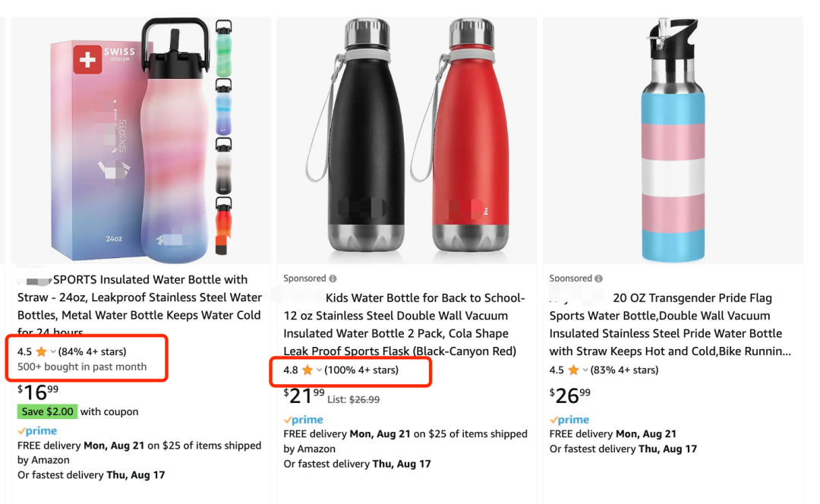The image size is (820, 504).
Task: Click the $21.99 price of Kids Water Bottle
Action: tap(304, 395)
